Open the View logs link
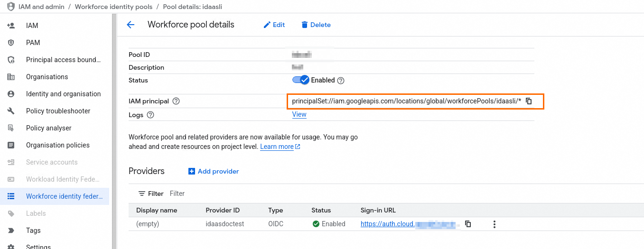Image resolution: width=644 pixels, height=249 pixels. 299,114
